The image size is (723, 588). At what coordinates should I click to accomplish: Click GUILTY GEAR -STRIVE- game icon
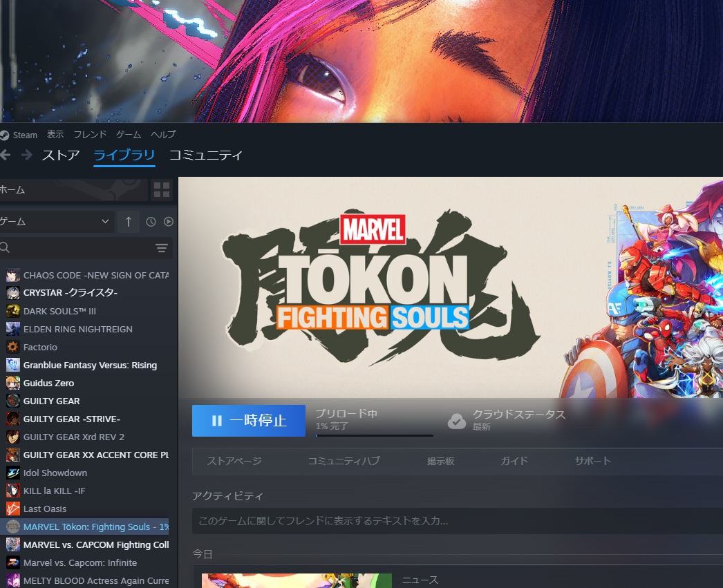click(13, 419)
